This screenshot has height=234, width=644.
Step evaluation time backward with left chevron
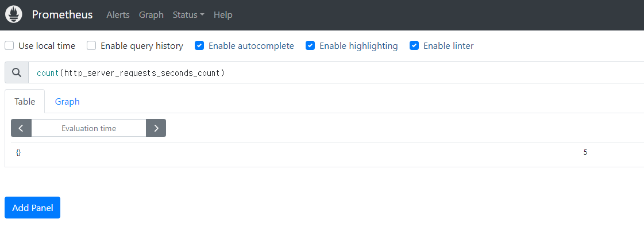21,128
